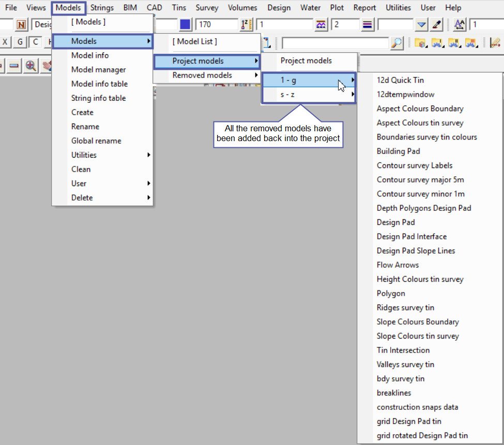The height and width of the screenshot is (445, 504).
Task: Select the Aspect Colours Boundary model
Action: click(x=430, y=109)
